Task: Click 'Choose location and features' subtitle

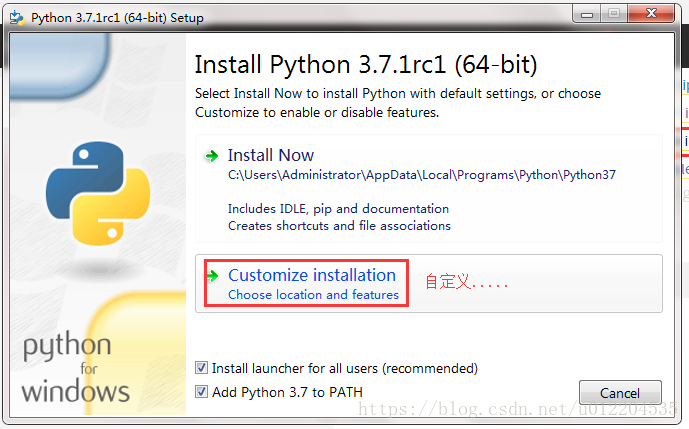Action: click(313, 294)
